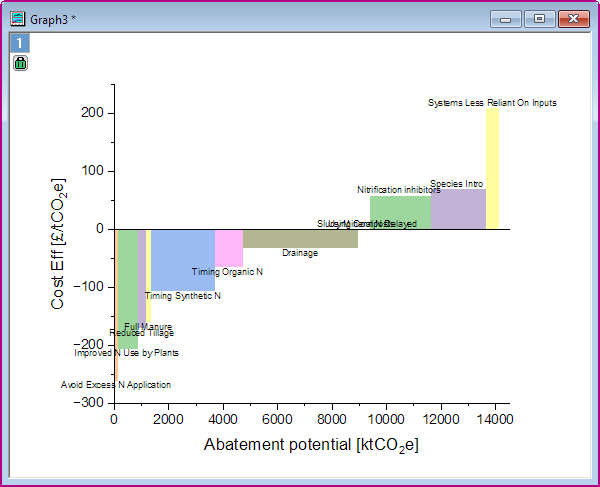Select the 'Reduced Tillage' label
The image size is (600, 487).
click(142, 333)
